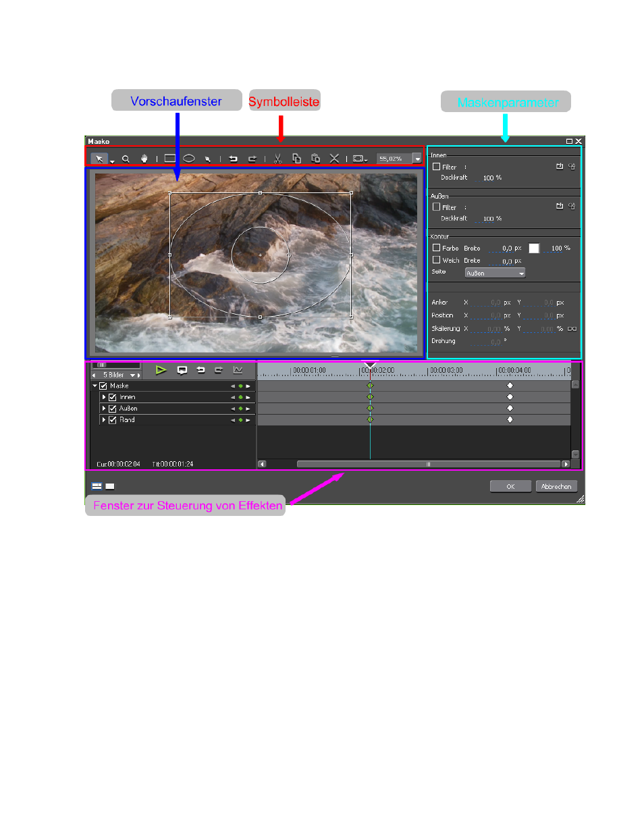This screenshot has height=834, width=644.
Task: Cut the selected mask shape
Action: coord(277,159)
